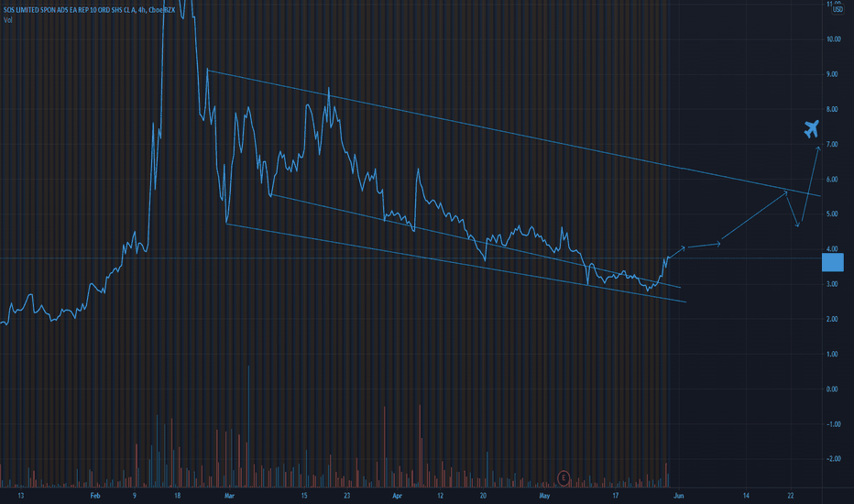
Task: Click the 'Mar' date axis label
Action: point(229,496)
